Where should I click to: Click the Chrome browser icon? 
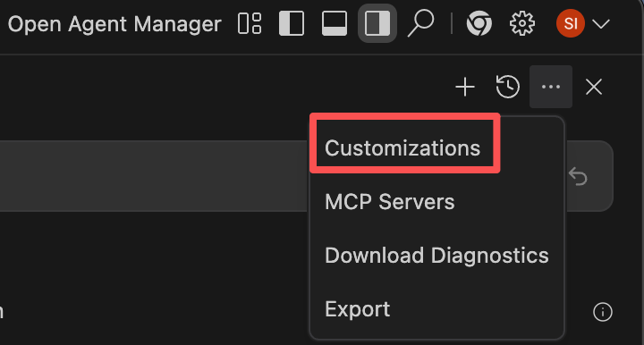pos(479,23)
